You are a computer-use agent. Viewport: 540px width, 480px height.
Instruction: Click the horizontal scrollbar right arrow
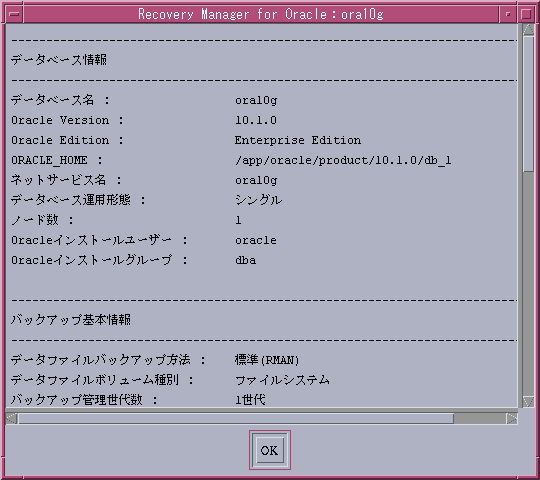(x=512, y=418)
